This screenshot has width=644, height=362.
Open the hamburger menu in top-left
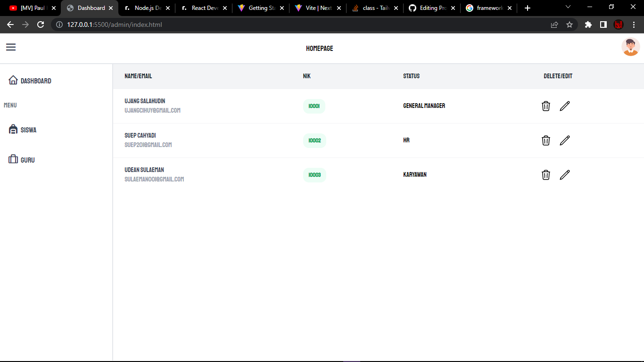(x=10, y=47)
